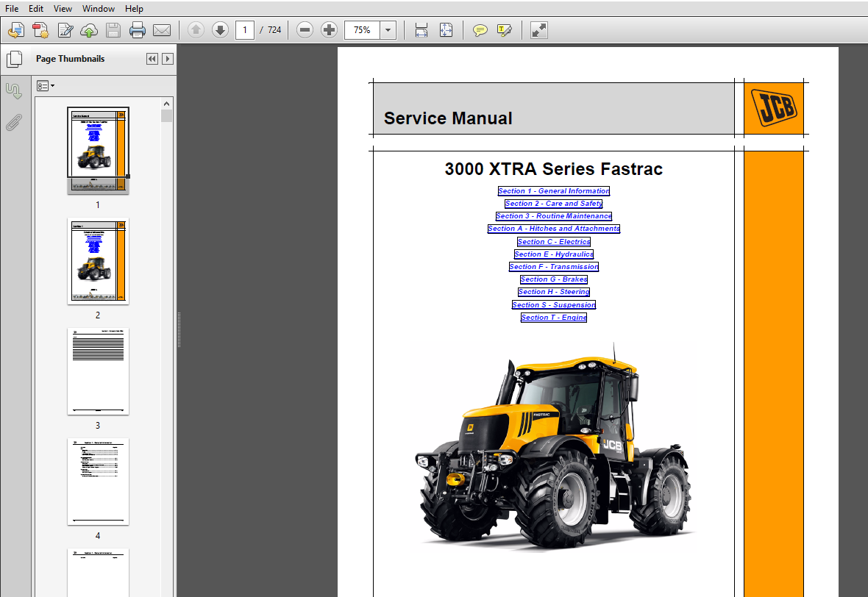Image resolution: width=868 pixels, height=597 pixels.
Task: Click the Page Thumbnails panel icon
Action: (15, 59)
